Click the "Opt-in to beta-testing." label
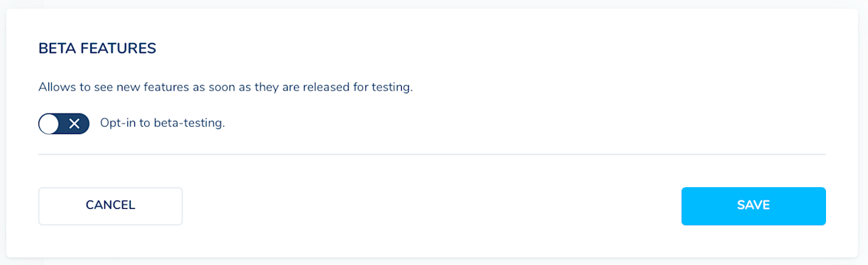Screen dimensions: 868x265 pyautogui.click(x=162, y=123)
